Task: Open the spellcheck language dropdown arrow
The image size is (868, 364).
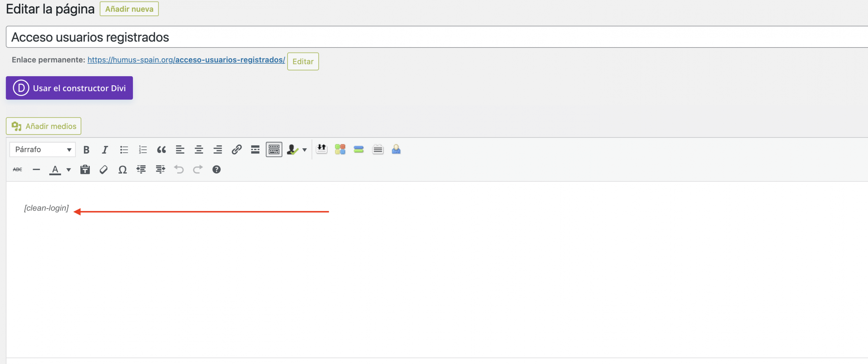Action: click(x=305, y=150)
